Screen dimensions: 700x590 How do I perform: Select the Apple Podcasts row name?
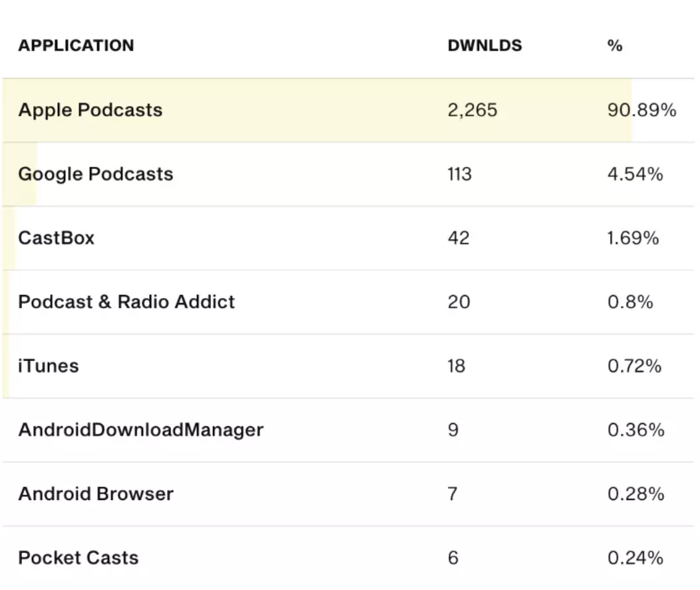(90, 111)
